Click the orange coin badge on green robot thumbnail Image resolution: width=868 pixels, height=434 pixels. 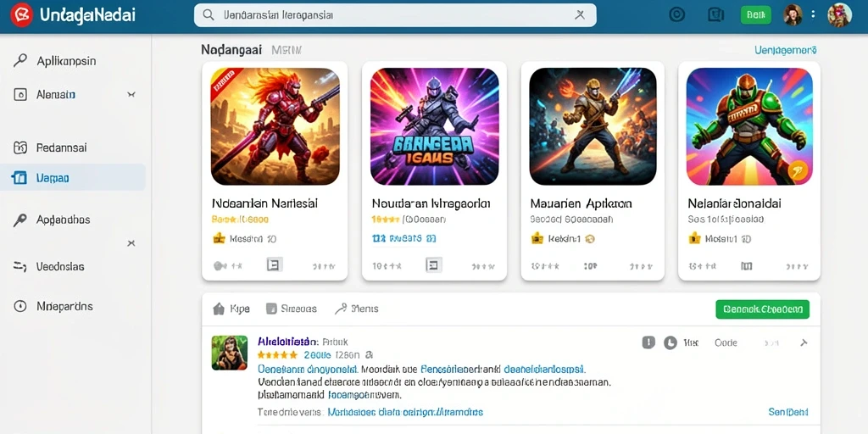coord(798,170)
